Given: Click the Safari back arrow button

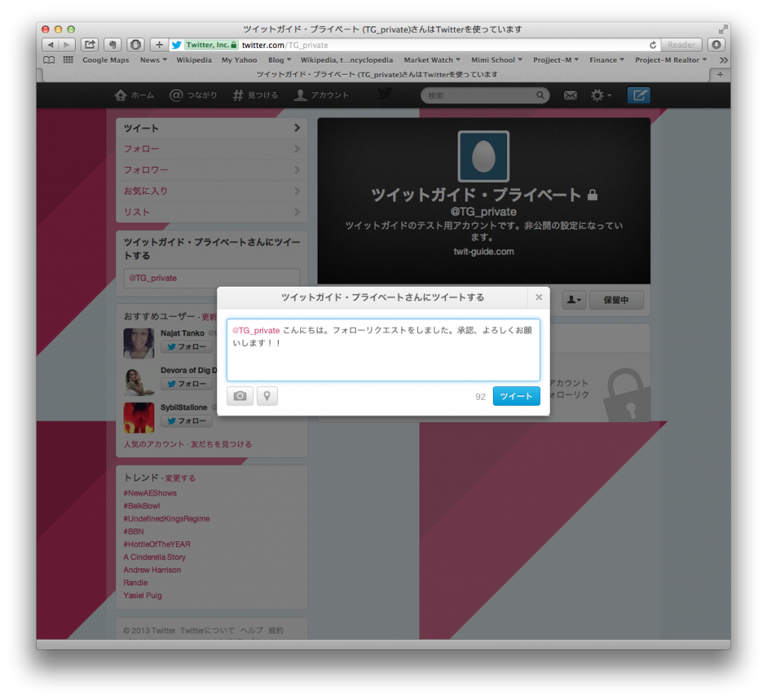Looking at the screenshot, I should pyautogui.click(x=50, y=45).
